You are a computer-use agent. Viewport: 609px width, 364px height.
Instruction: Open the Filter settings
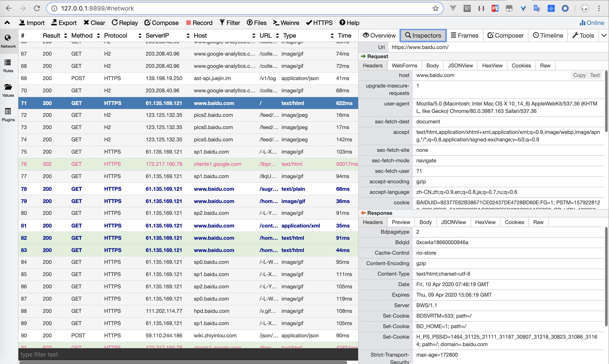point(229,23)
